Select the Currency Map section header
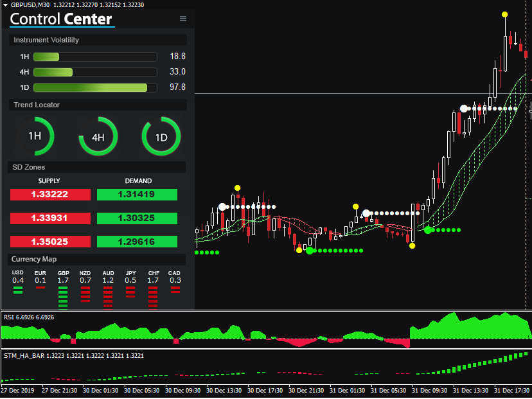The width and height of the screenshot is (532, 399). [34, 260]
